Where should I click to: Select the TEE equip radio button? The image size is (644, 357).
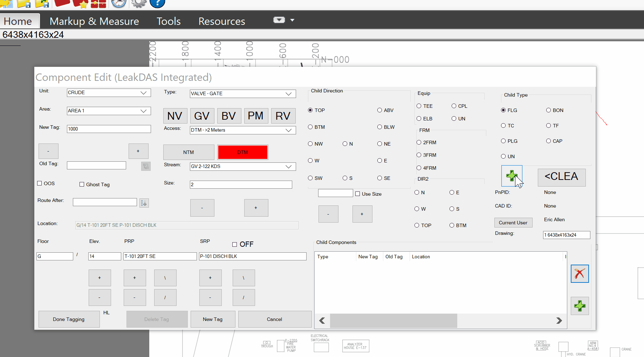pyautogui.click(x=419, y=106)
